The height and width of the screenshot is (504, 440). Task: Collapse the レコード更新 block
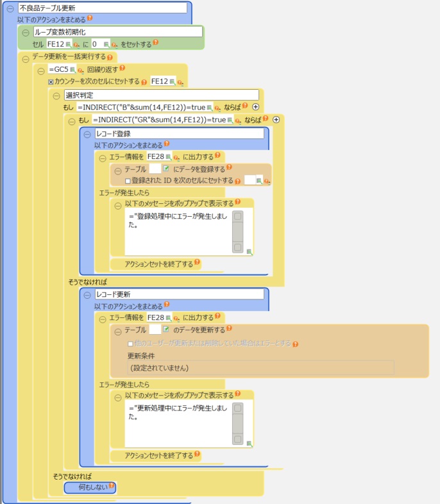[x=87, y=294]
